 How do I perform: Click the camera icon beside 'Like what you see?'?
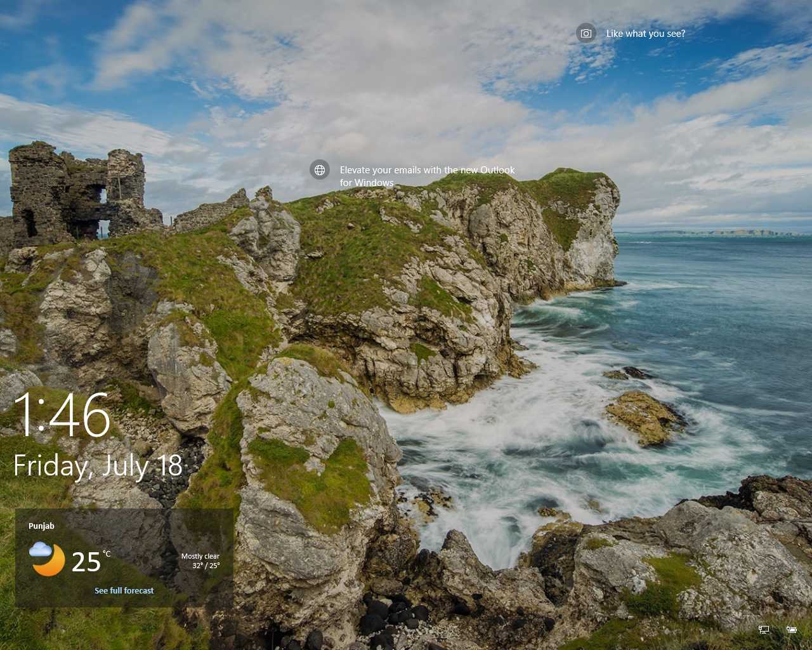[x=586, y=33]
